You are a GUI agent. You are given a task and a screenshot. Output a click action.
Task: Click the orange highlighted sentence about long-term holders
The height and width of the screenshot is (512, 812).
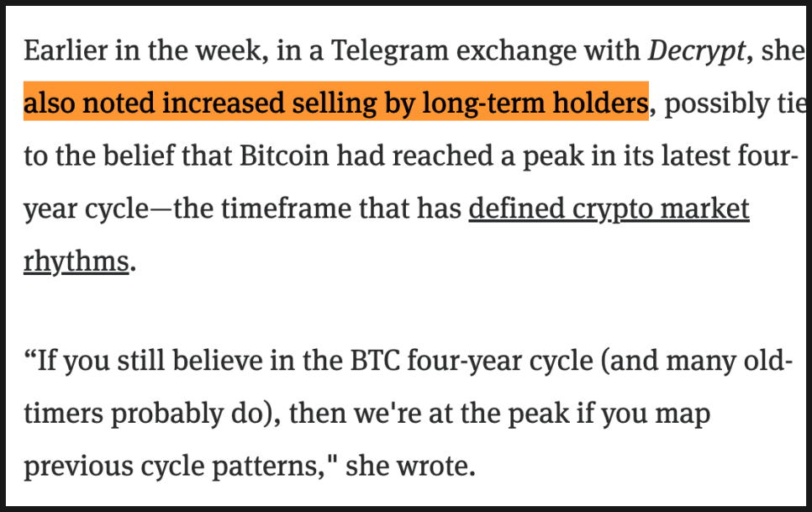tap(335, 103)
